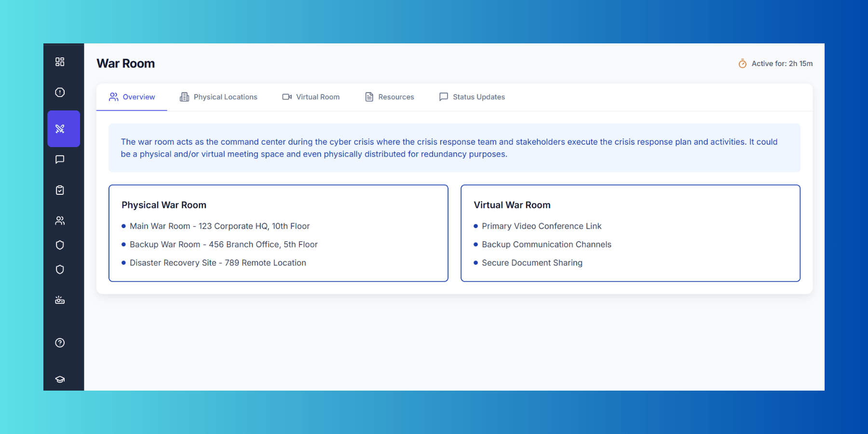Open the users team icon in sidebar

60,220
